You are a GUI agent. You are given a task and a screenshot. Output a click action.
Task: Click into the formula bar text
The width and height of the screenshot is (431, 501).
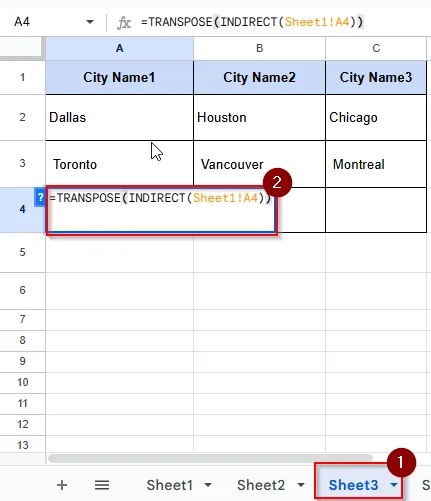coord(252,22)
